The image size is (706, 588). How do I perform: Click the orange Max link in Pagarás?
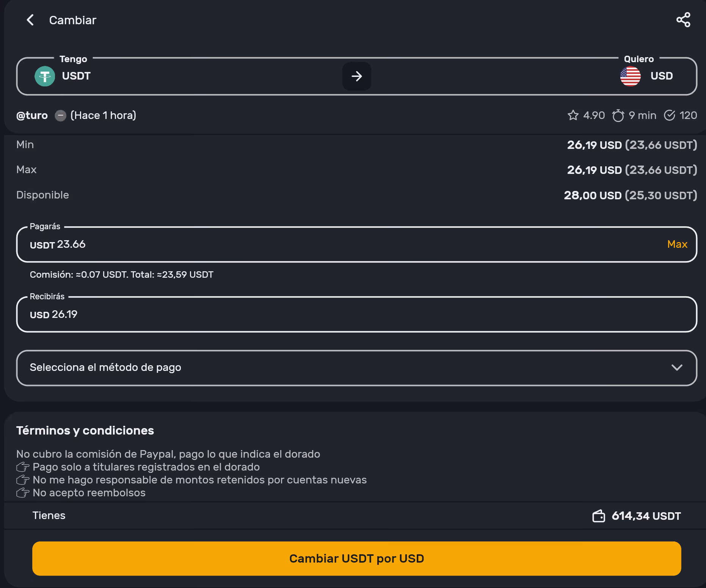tap(677, 244)
